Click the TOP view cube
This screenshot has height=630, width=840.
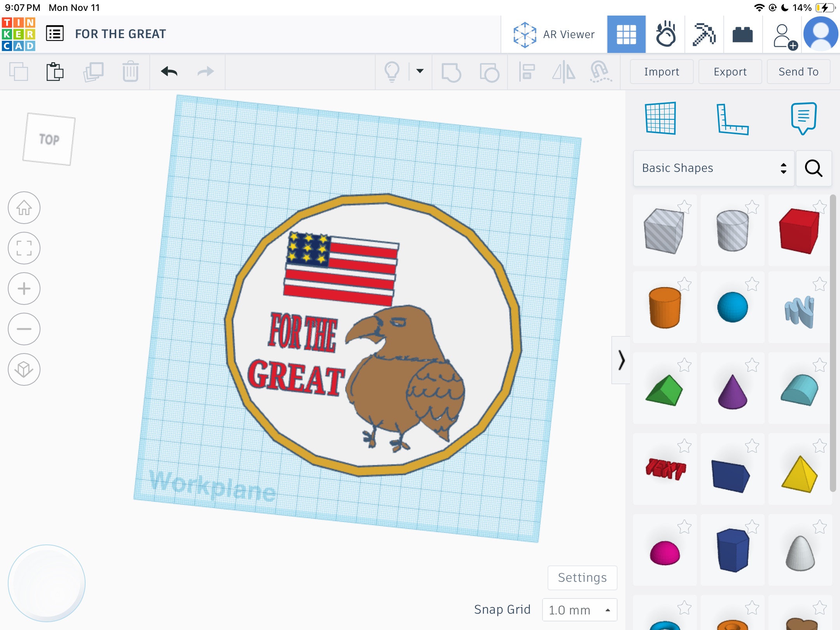coord(49,139)
